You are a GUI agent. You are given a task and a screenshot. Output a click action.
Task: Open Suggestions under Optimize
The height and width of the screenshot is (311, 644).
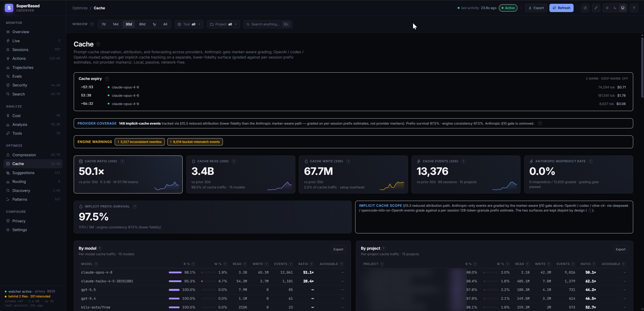33,173
